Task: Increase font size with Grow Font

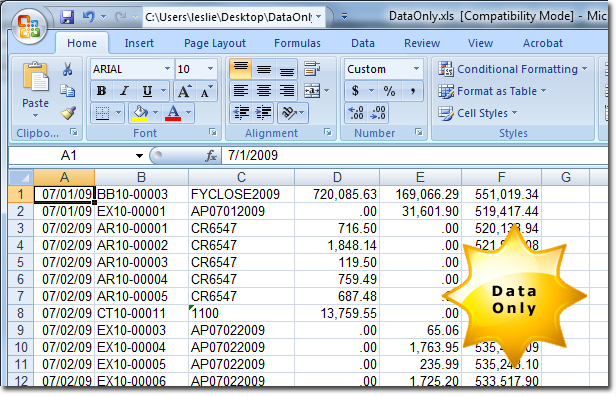Action: click(x=184, y=91)
